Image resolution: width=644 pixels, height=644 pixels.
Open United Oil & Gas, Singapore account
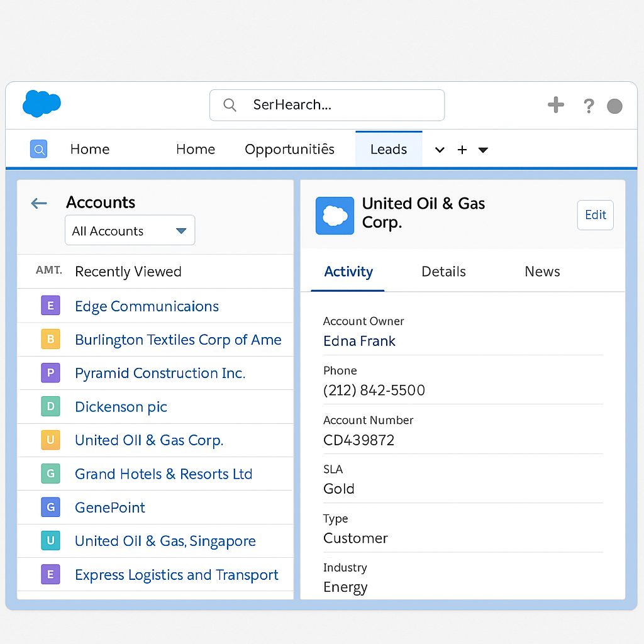pyautogui.click(x=165, y=541)
